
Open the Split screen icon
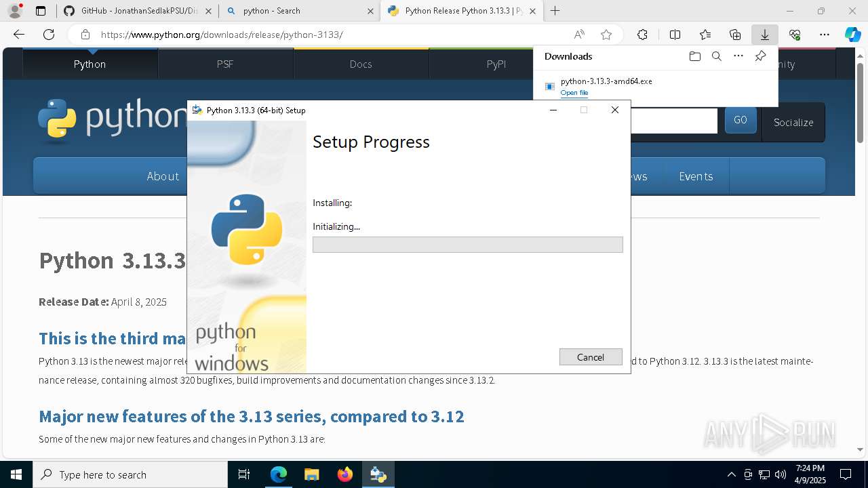coord(675,35)
